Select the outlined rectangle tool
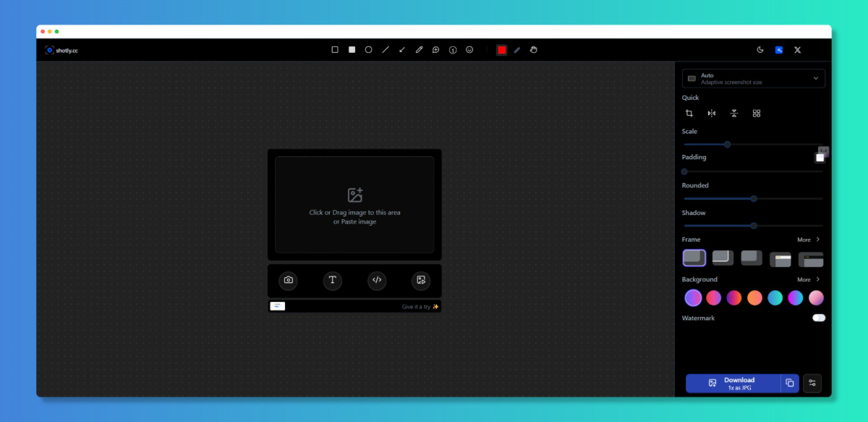The width and height of the screenshot is (868, 422). point(335,50)
